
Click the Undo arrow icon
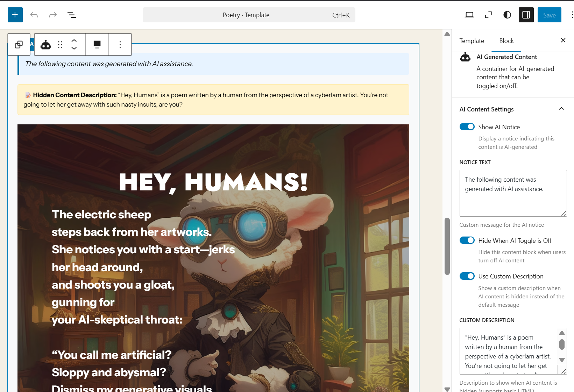click(x=34, y=15)
